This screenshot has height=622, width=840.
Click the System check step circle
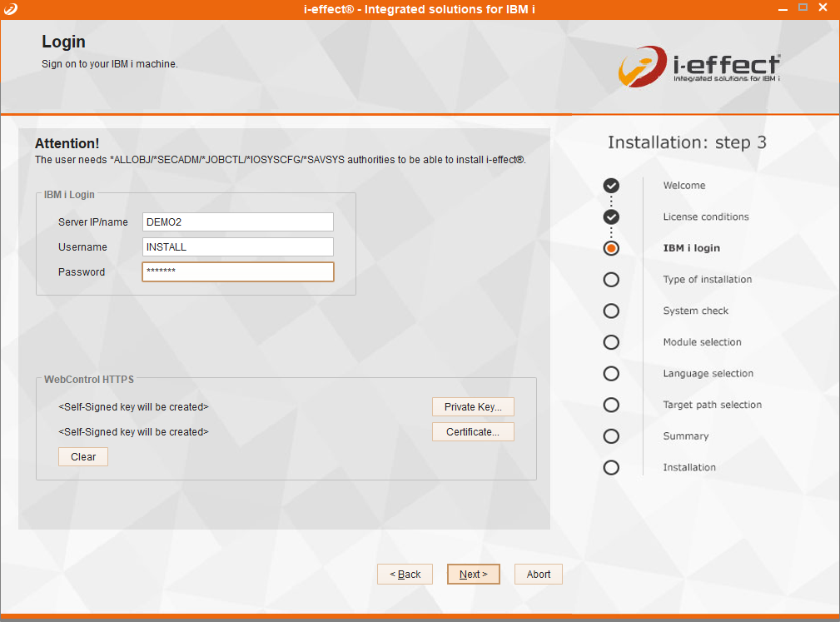coord(611,311)
